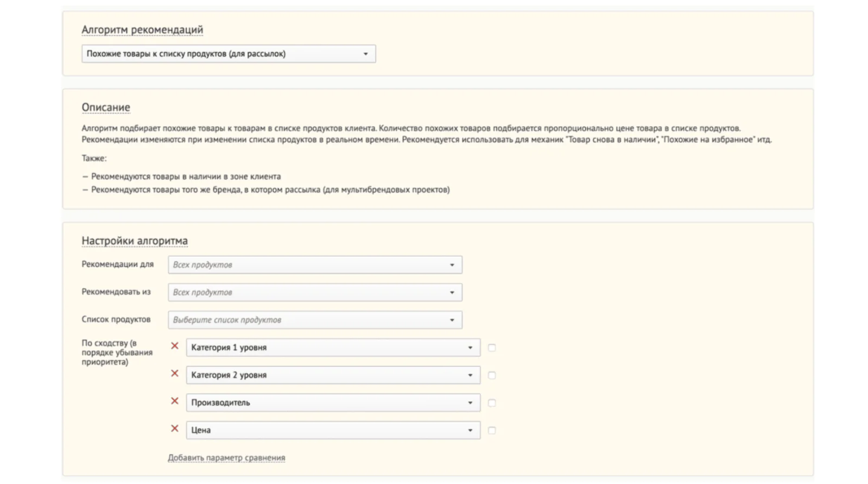Remove the Категория 1 уровня comparison parameter
The width and height of the screenshot is (868, 484).
pos(175,346)
